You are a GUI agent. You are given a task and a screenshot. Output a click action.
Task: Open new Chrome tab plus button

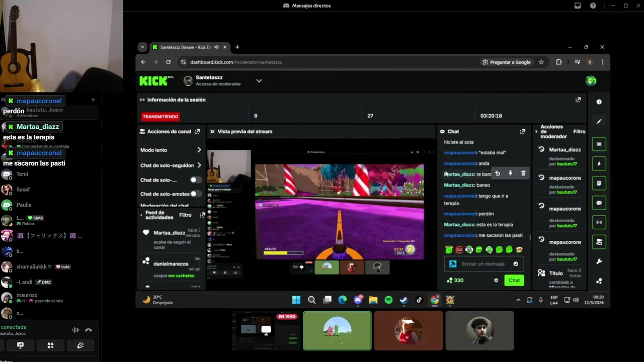pyautogui.click(x=237, y=47)
